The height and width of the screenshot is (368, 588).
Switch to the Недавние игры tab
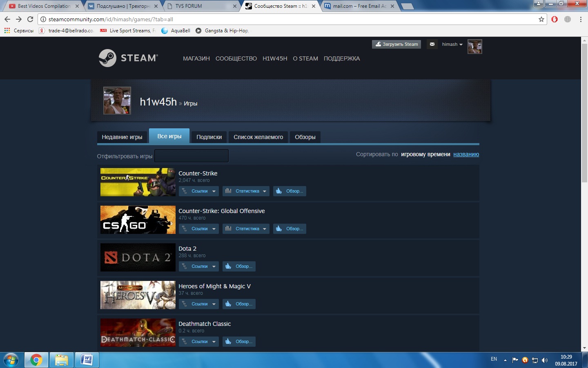click(x=122, y=137)
